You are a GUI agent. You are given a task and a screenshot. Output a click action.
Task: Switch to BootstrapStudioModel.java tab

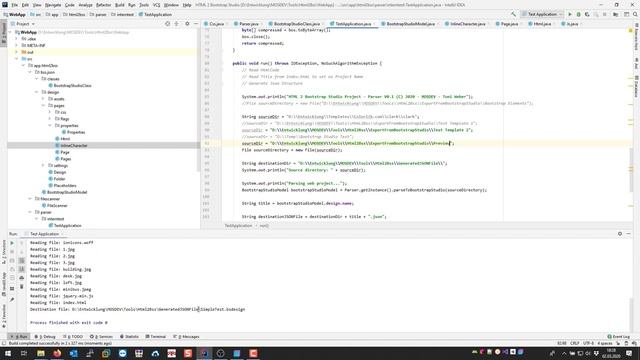coord(410,24)
